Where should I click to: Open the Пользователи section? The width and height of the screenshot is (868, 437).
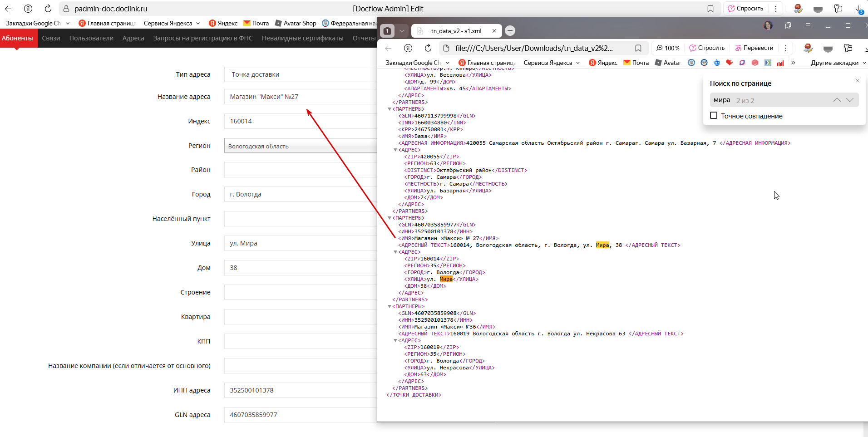pos(91,38)
